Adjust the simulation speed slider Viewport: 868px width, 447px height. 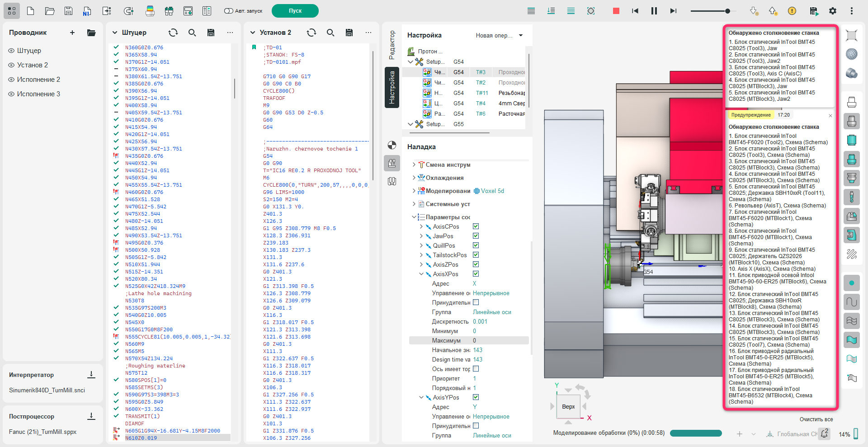click(x=727, y=11)
